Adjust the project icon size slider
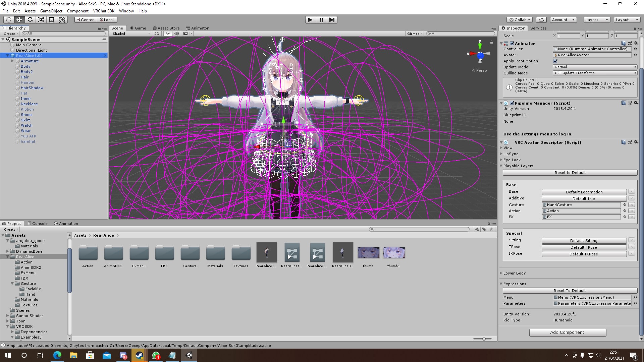The height and width of the screenshot is (362, 644). point(484,339)
